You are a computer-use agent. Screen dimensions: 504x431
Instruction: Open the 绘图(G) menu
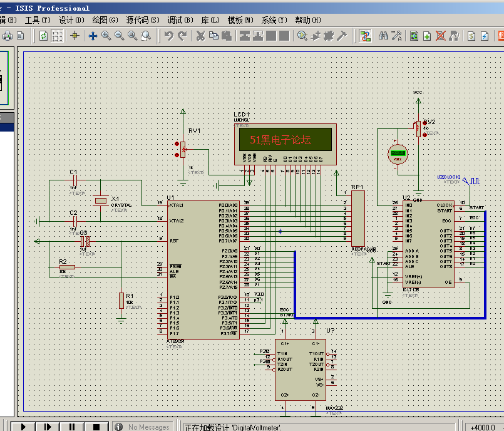click(105, 20)
